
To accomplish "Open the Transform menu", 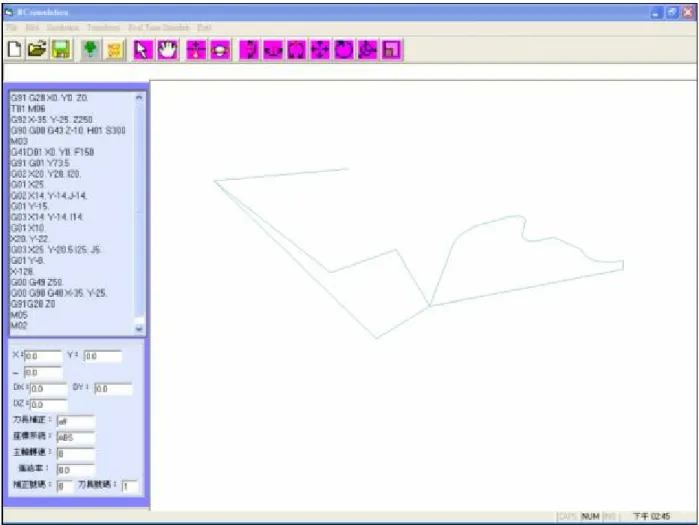I will (x=103, y=28).
